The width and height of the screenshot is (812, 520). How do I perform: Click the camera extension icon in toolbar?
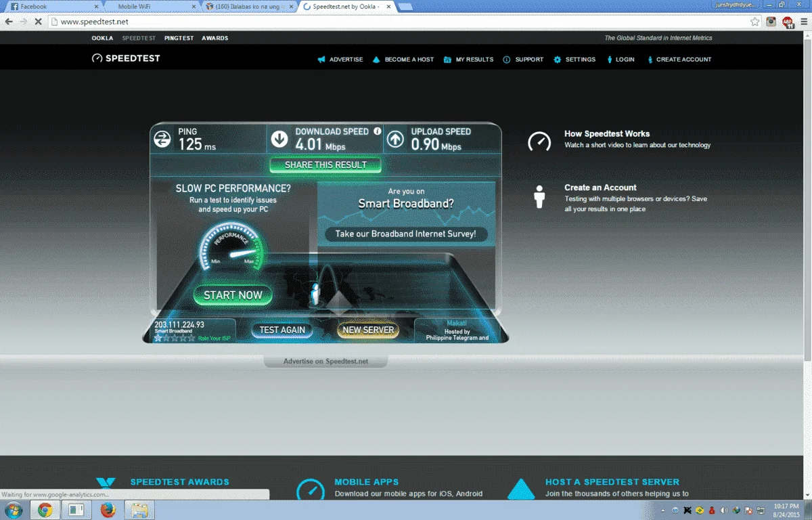point(771,22)
